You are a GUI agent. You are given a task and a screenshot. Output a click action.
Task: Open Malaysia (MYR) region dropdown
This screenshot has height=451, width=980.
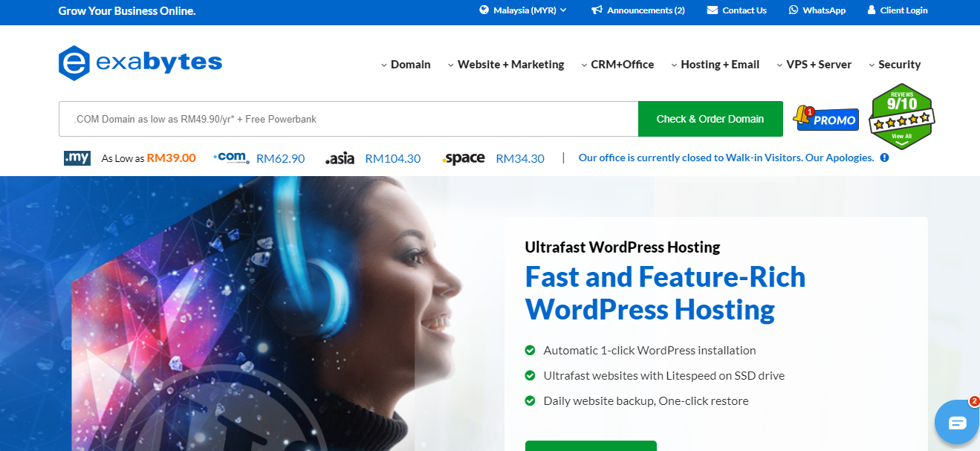(523, 10)
